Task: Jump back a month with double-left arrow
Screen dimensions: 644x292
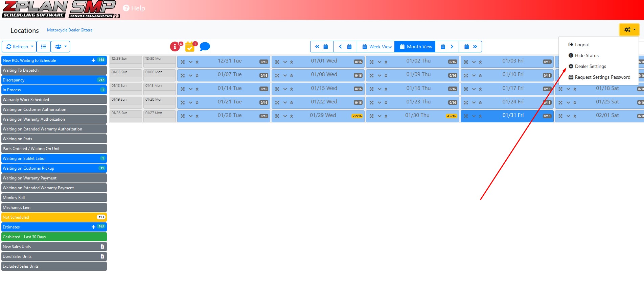Action: pyautogui.click(x=321, y=47)
